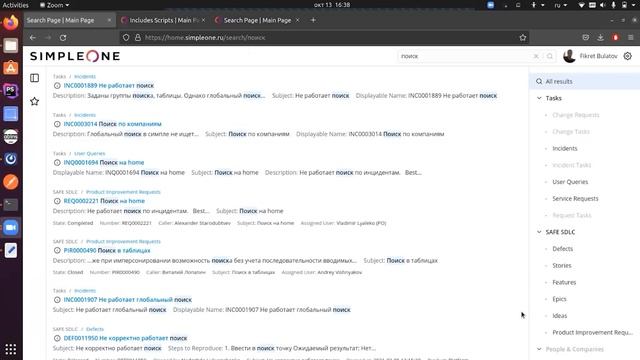Click Fikret Bulatov user name
Screen dimensions: 640x360
tap(598, 56)
